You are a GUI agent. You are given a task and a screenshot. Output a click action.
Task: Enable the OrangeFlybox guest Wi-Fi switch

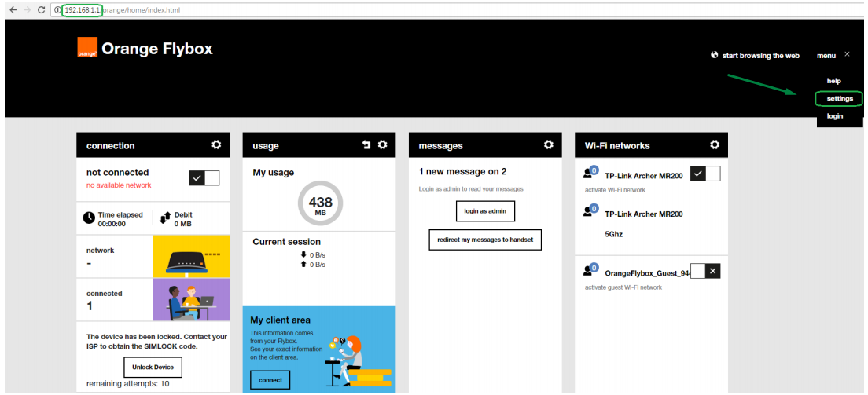click(x=705, y=271)
